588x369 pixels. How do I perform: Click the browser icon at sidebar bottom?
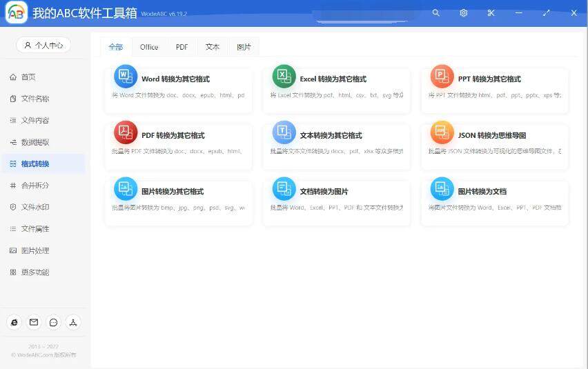click(14, 323)
